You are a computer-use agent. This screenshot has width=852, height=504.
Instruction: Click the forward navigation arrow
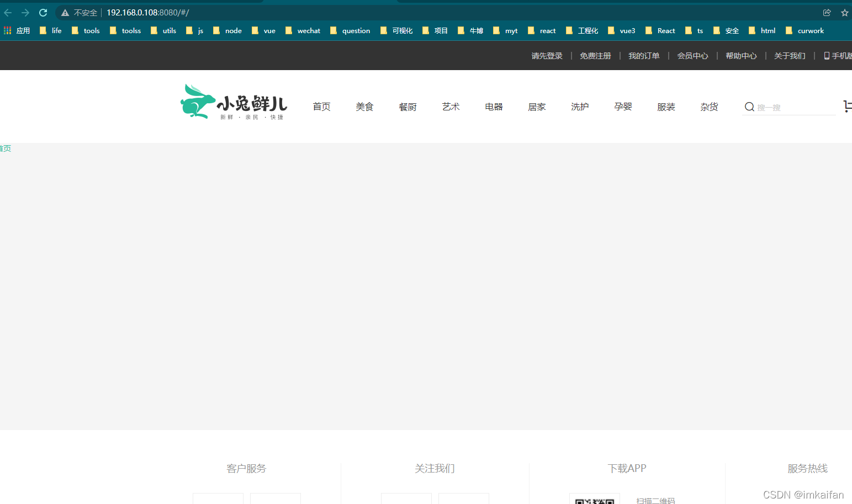25,12
